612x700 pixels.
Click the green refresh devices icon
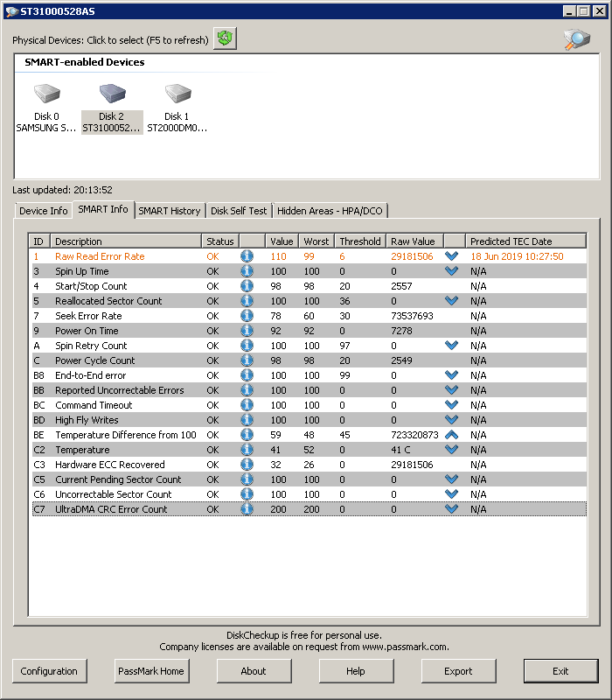(225, 38)
